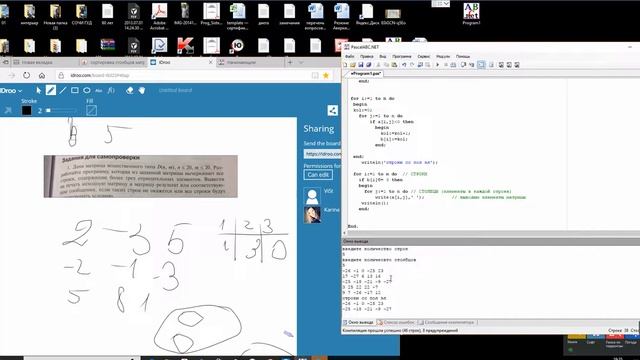The width and height of the screenshot is (640, 360).
Task: Click the highlighted output window toggle icon
Action: pos(482,65)
